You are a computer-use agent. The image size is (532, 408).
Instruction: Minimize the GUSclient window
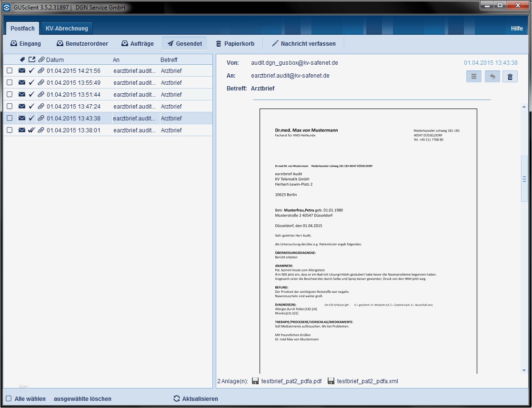tap(487, 6)
